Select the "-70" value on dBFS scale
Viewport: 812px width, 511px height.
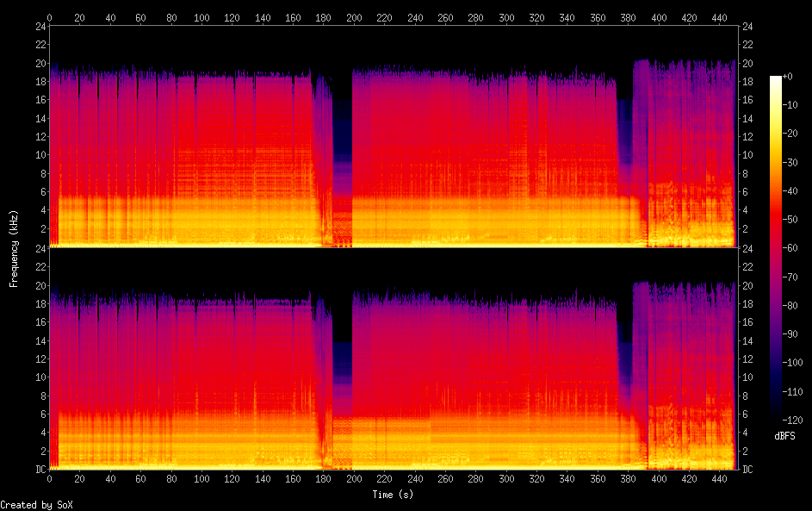click(x=790, y=277)
